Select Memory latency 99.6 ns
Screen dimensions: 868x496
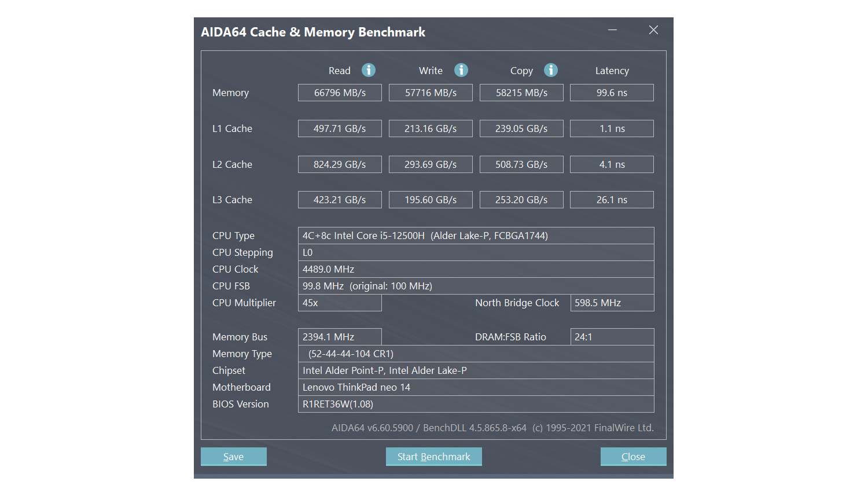click(612, 93)
